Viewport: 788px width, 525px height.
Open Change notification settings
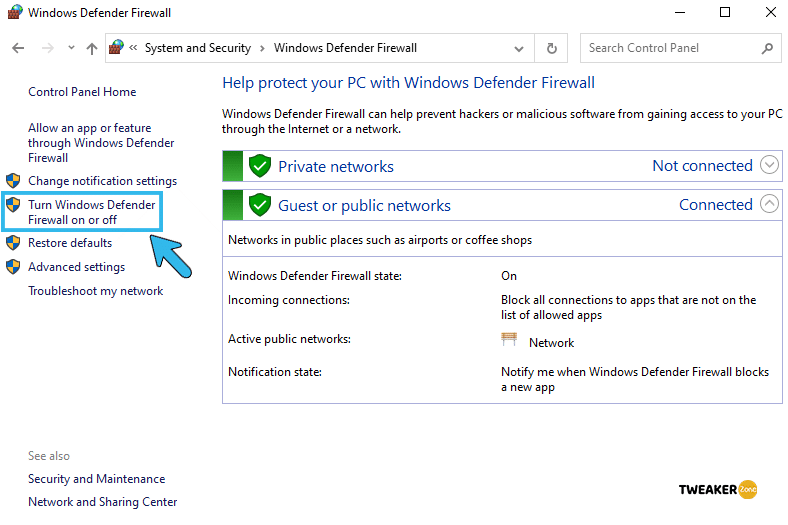point(103,181)
